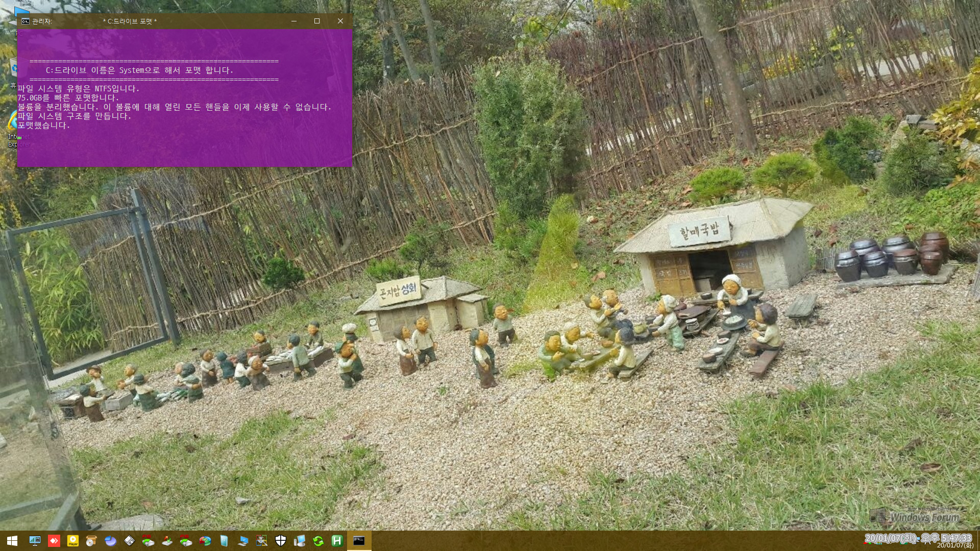Minimize the C: drive format window
The image size is (980, 551).
coord(293,21)
